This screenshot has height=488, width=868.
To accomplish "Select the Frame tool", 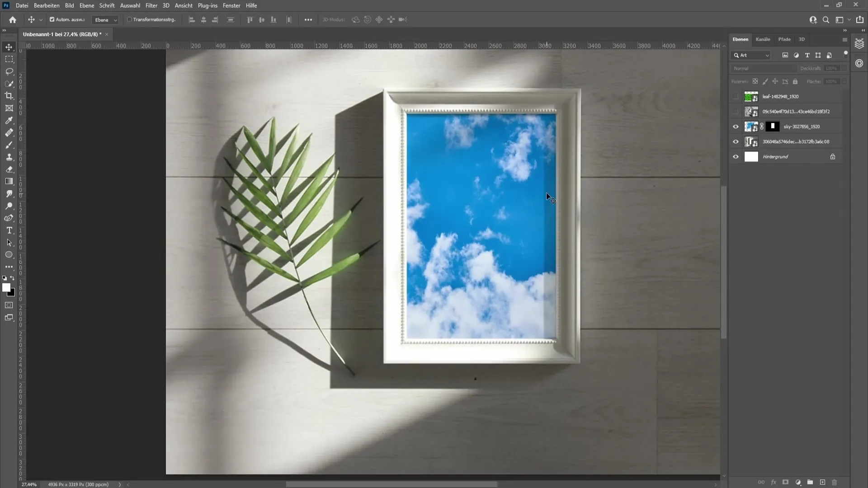I will tap(9, 108).
